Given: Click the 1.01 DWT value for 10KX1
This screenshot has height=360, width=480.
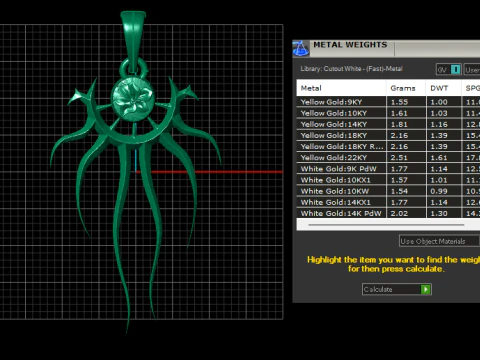Looking at the screenshot, I should [x=439, y=180].
